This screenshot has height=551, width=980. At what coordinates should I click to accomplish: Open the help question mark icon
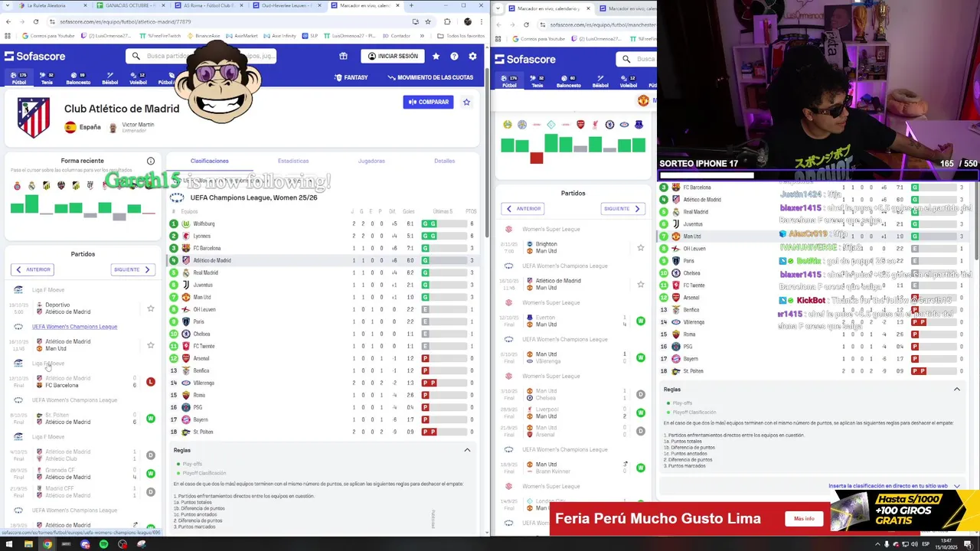tap(454, 56)
